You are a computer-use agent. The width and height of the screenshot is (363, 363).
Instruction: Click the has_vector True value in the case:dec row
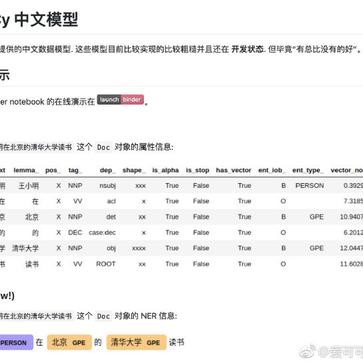click(244, 233)
